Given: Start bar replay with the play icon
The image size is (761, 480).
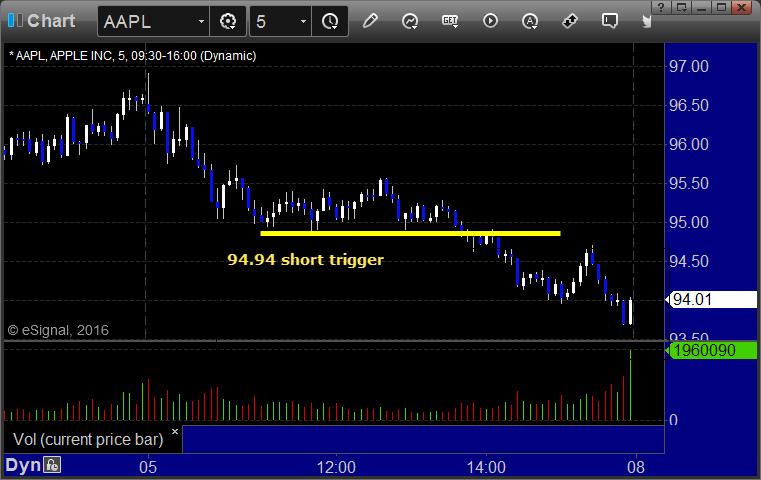Looking at the screenshot, I should click(490, 21).
